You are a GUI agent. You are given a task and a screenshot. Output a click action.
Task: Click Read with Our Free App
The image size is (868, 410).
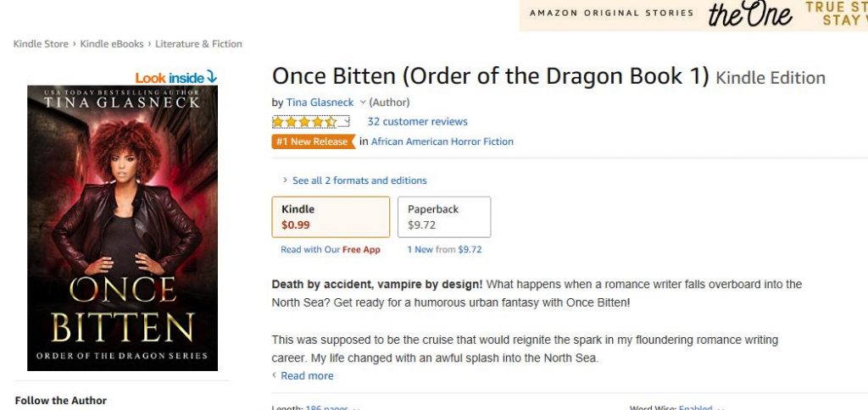[x=331, y=250]
